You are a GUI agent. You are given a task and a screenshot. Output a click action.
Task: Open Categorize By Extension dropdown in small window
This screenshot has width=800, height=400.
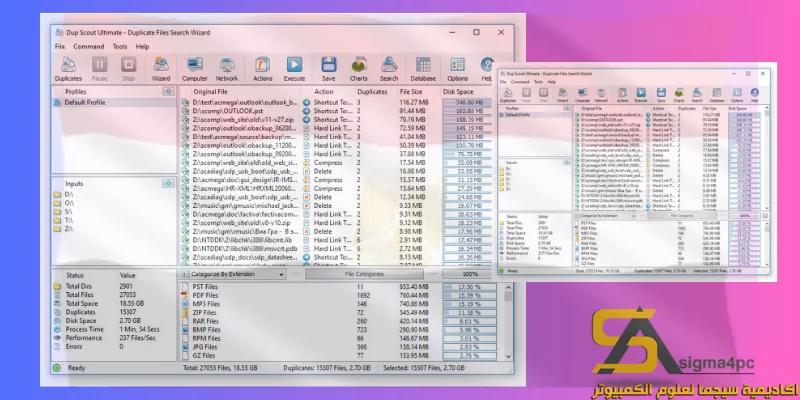click(604, 216)
